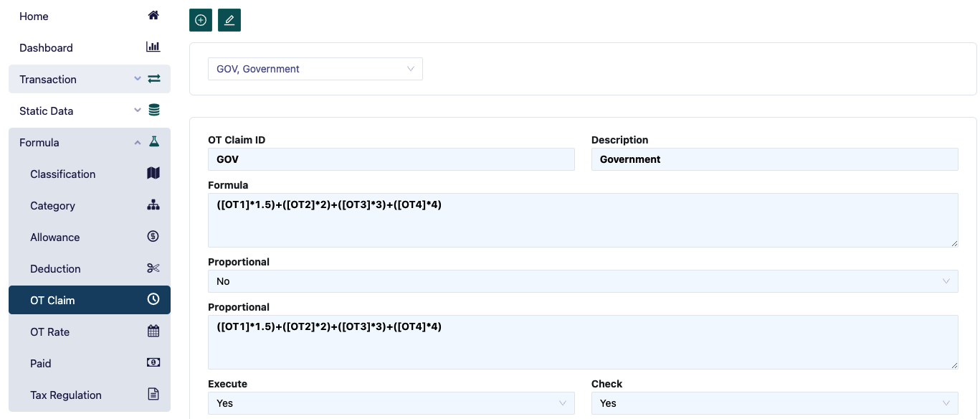980x419 pixels.
Task: Click the Dashboard bar chart icon
Action: point(153,47)
